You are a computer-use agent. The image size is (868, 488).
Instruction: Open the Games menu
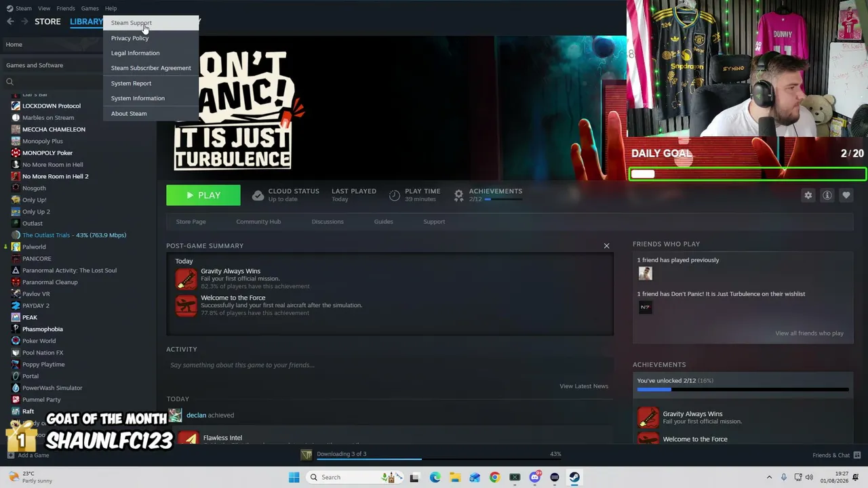90,8
